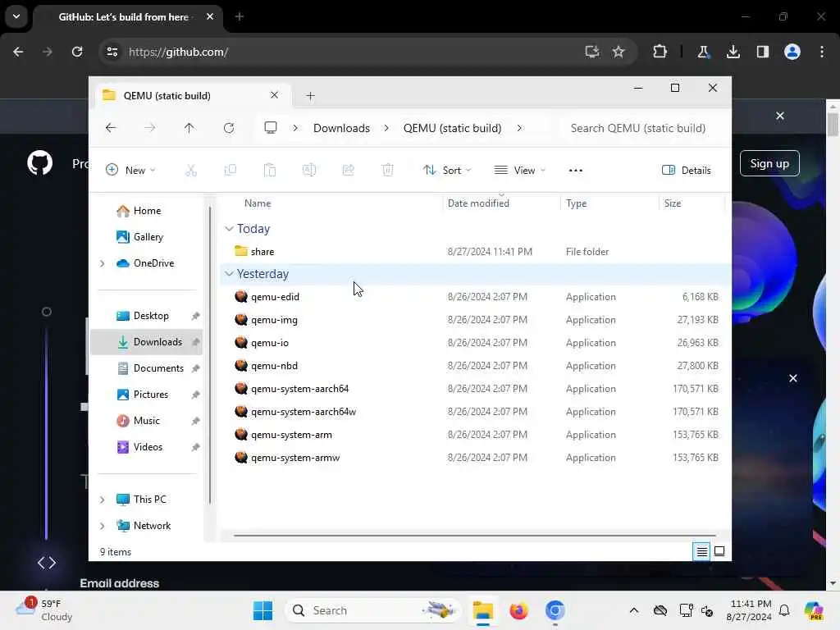840x630 pixels.
Task: Select the share folder
Action: (x=476, y=252)
